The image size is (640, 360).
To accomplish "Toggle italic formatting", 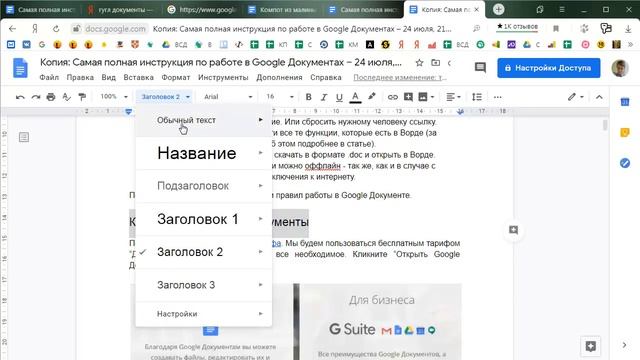I will [x=324, y=97].
